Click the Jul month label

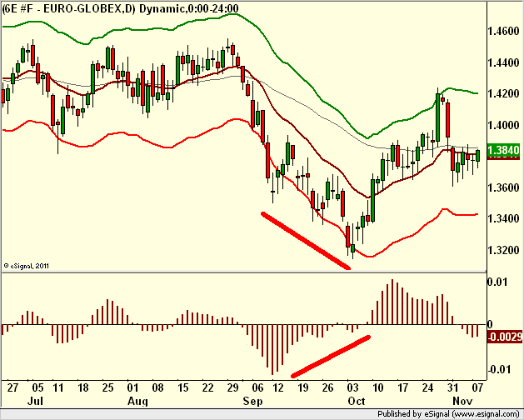[x=35, y=401]
